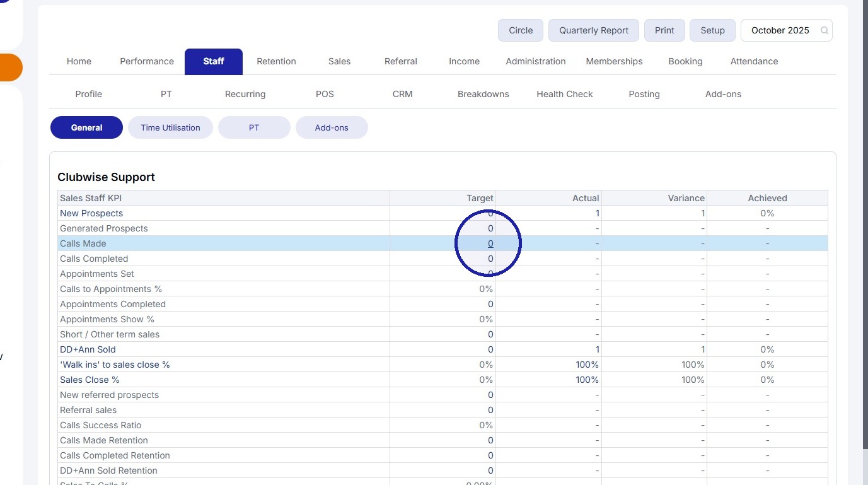This screenshot has width=868, height=485.
Task: Go to the Home tab
Action: pyautogui.click(x=79, y=61)
